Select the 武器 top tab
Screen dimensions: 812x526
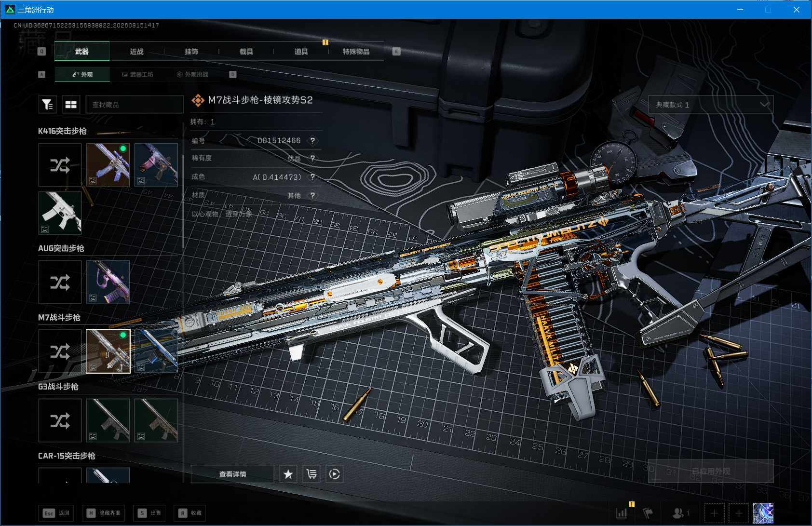[82, 52]
